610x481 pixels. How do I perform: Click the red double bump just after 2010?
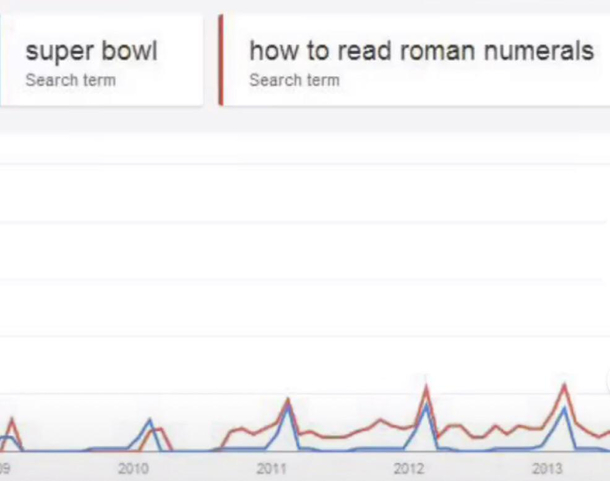tap(156, 430)
